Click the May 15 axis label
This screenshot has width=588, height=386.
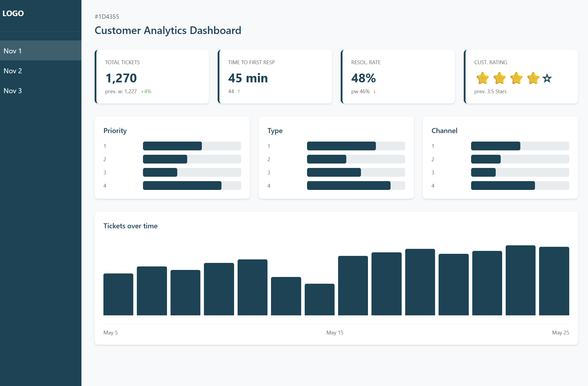point(335,333)
